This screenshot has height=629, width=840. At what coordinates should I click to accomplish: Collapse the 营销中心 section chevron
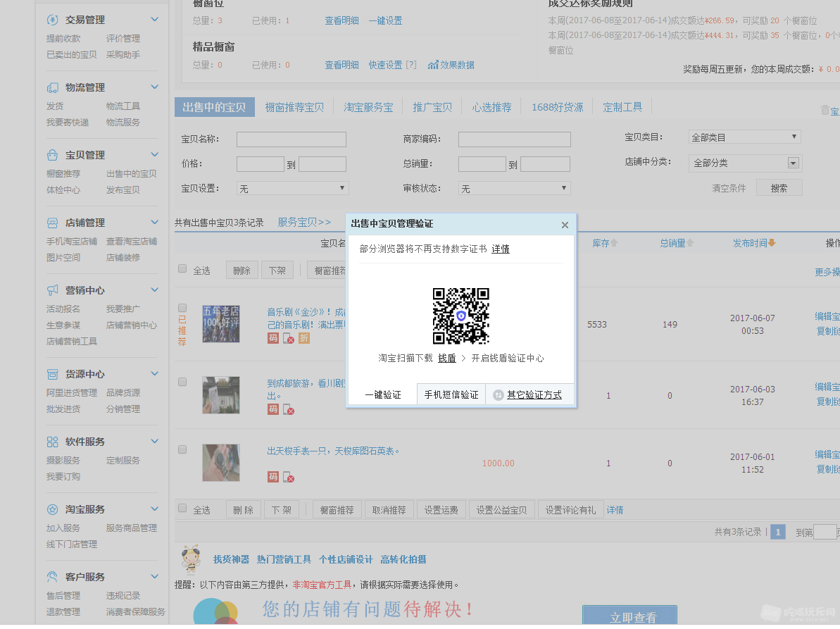[155, 290]
